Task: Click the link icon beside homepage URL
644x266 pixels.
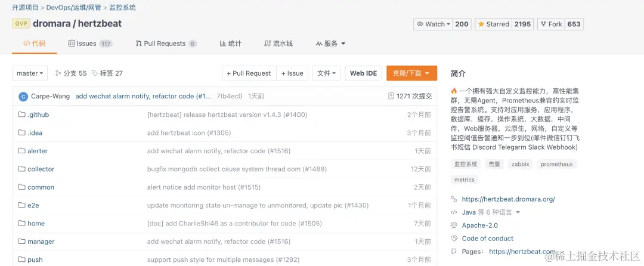Action: coord(454,199)
